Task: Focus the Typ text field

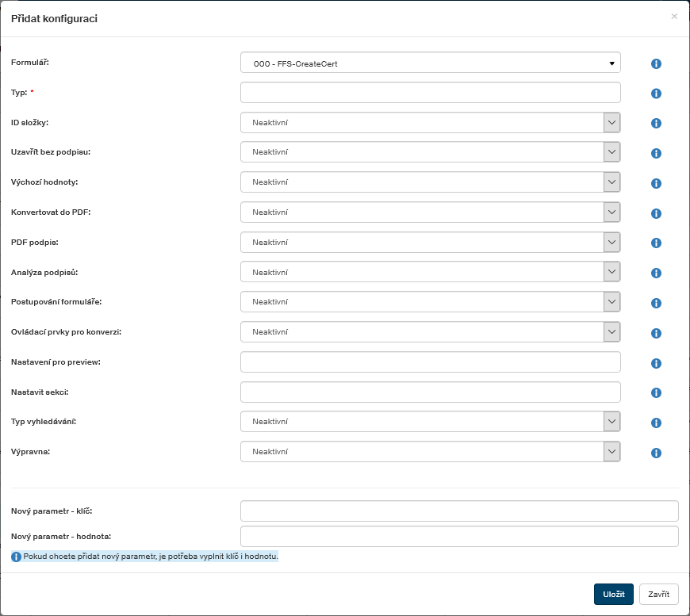Action: 430,93
